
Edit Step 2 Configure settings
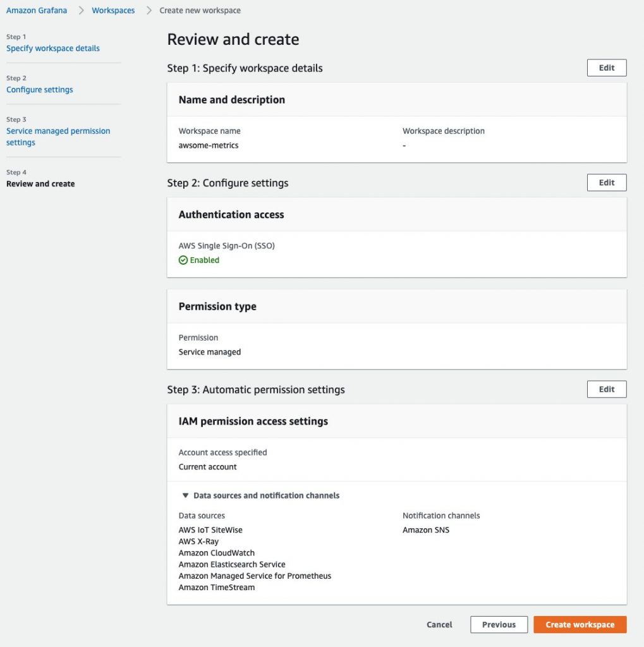coord(607,183)
